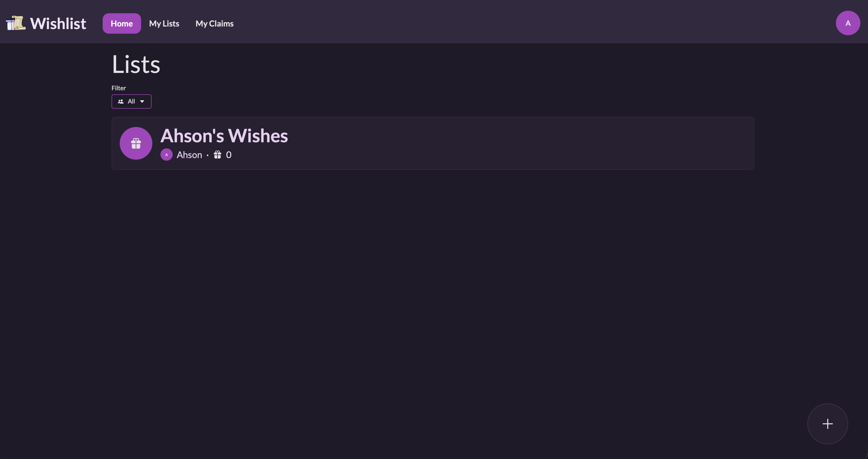868x459 pixels.
Task: Expand the list filter selector
Action: pos(131,101)
